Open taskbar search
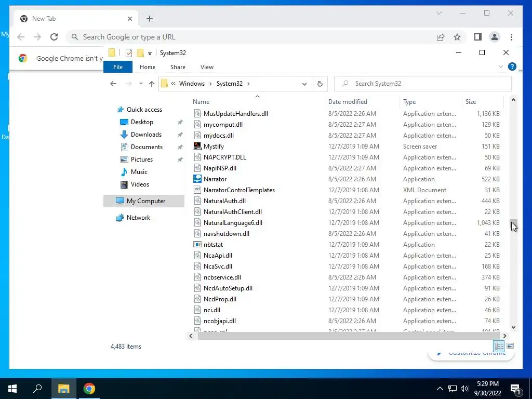This screenshot has width=532, height=399. pyautogui.click(x=37, y=389)
